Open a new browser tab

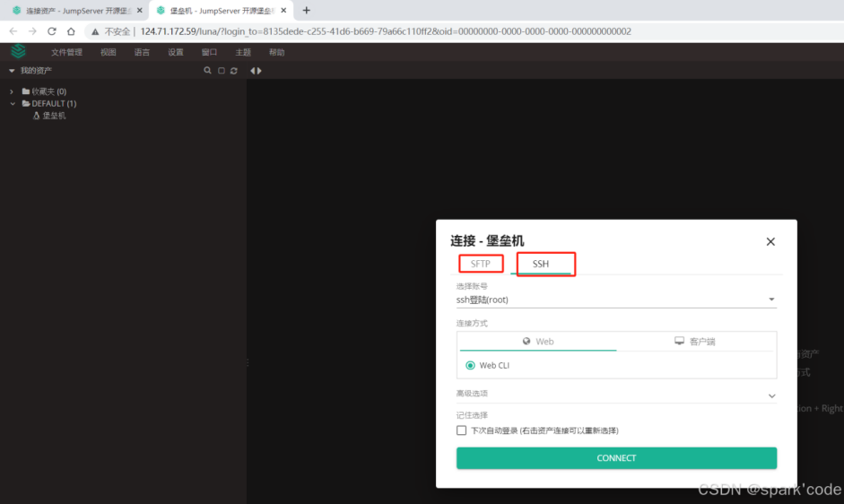click(306, 10)
